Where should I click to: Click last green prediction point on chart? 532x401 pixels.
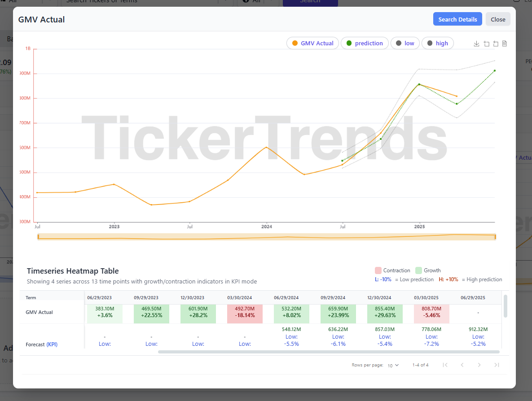[x=495, y=70]
